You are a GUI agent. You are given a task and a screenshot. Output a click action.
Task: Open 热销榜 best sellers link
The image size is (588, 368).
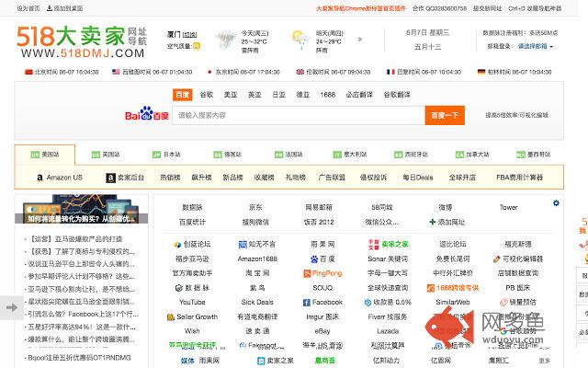point(170,178)
